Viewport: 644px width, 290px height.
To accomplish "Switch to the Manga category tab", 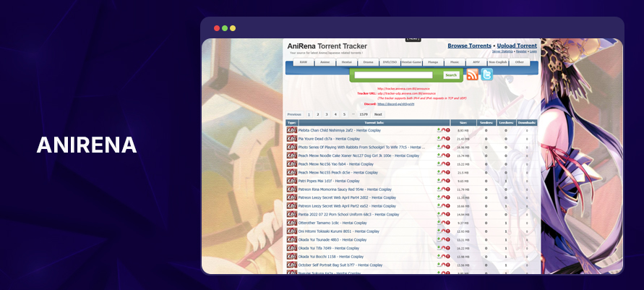I will coord(433,62).
